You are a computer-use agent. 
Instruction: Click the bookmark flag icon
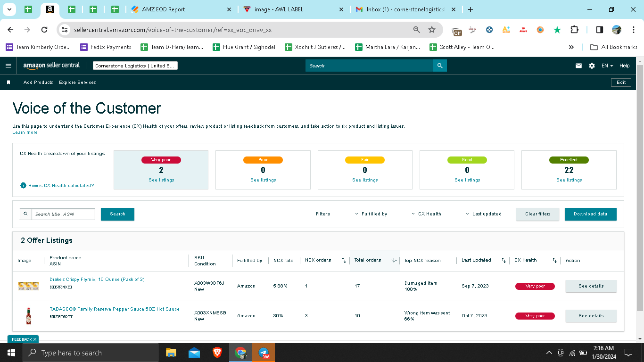[8, 82]
